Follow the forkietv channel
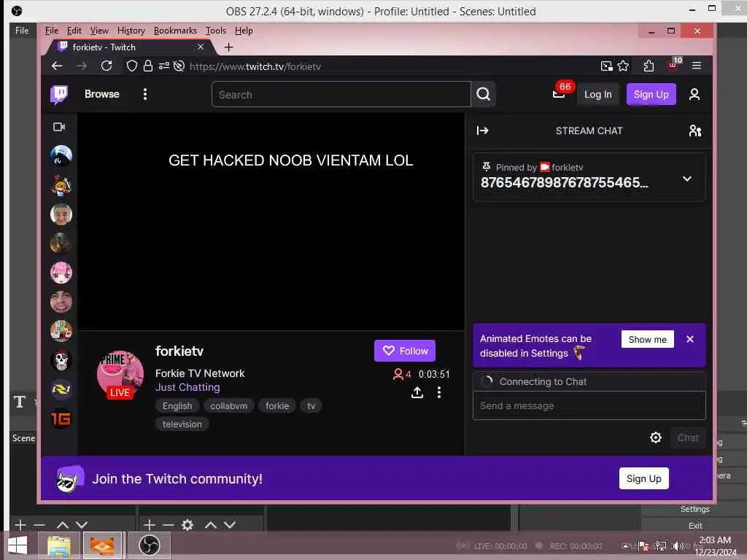 (404, 351)
